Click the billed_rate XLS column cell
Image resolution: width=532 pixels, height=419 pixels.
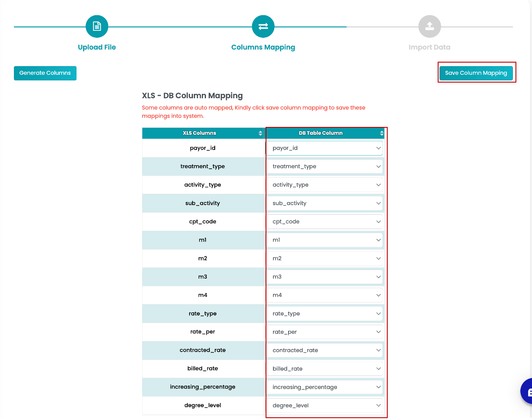(x=203, y=369)
